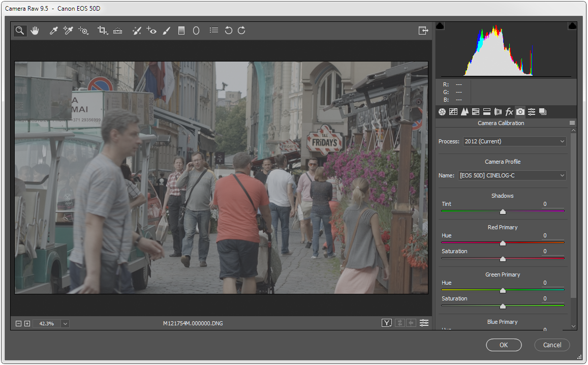Select the Graduated Filter tool
The height and width of the screenshot is (365, 588).
tap(181, 31)
